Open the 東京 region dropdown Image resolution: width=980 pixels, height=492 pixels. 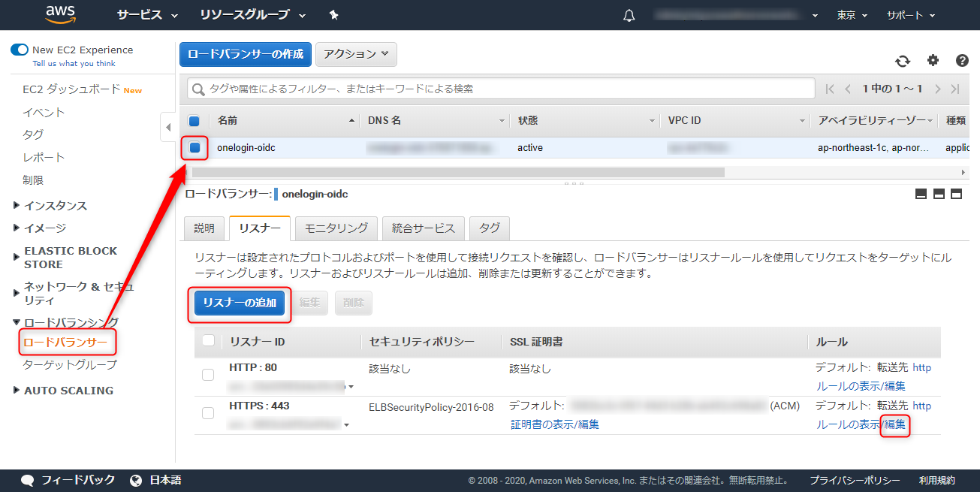(x=852, y=15)
